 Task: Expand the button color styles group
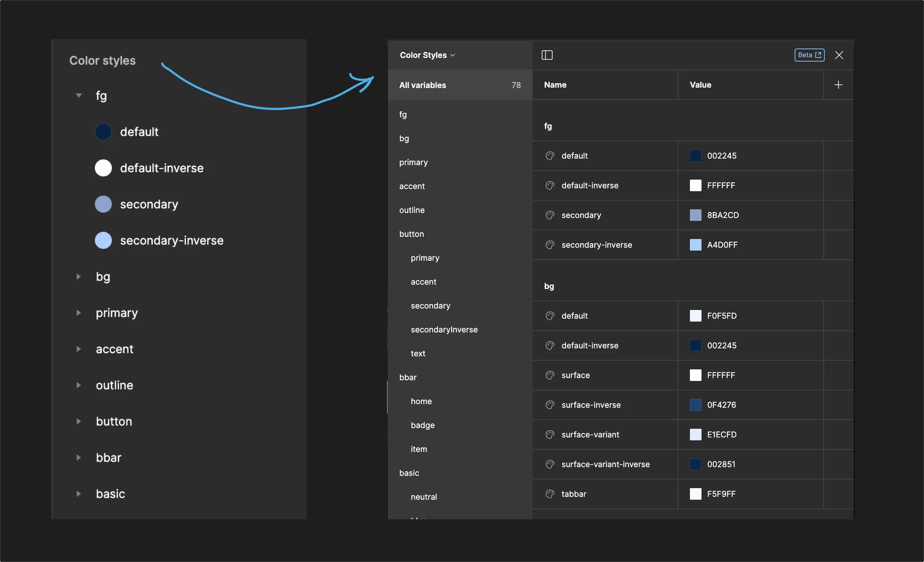(x=79, y=421)
